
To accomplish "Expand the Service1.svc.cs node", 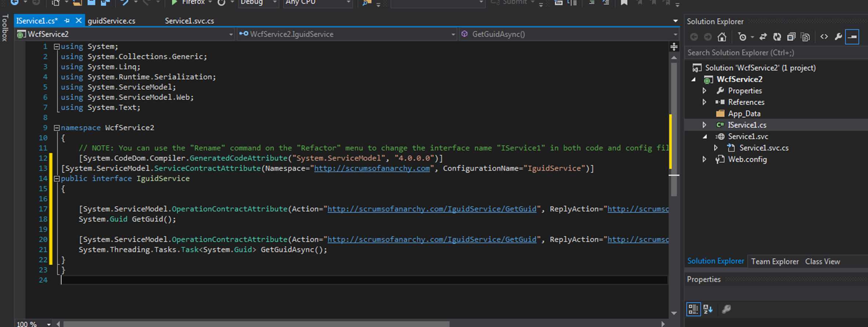I will click(x=716, y=148).
